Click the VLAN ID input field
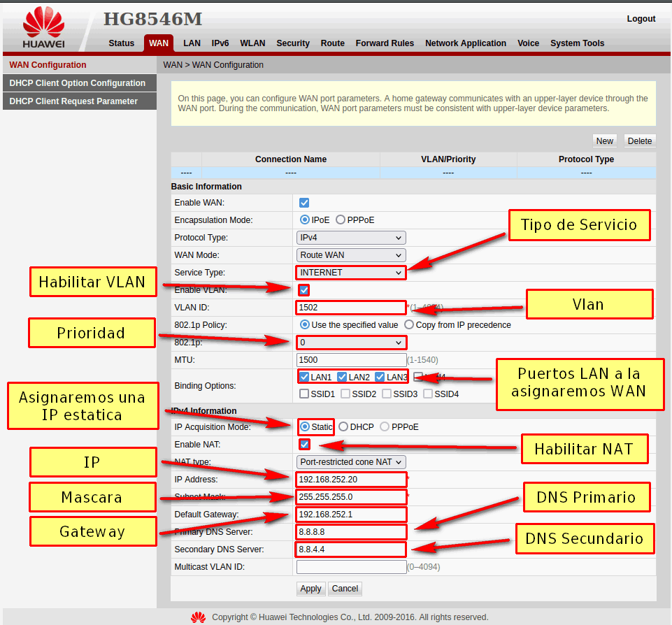The image size is (672, 625). click(351, 308)
